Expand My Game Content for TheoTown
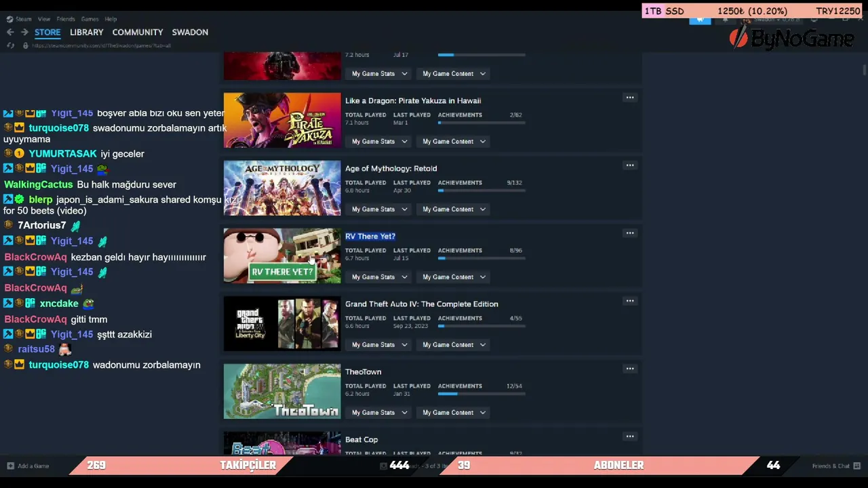This screenshot has height=488, width=868. (x=454, y=413)
